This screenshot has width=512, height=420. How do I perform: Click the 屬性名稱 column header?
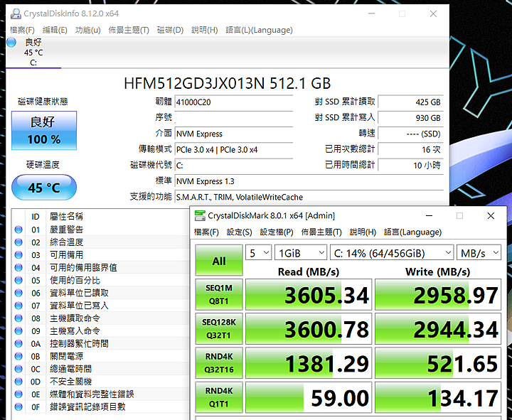[x=66, y=216]
